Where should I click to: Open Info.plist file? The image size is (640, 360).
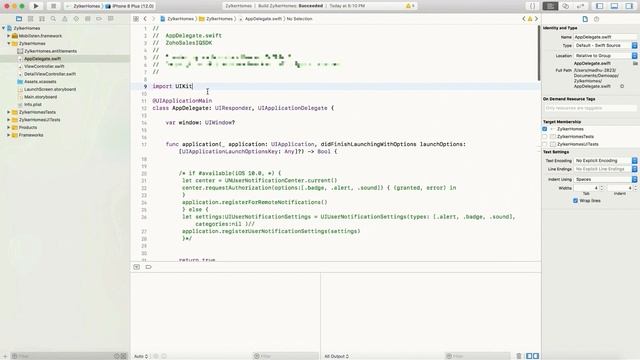tap(33, 104)
